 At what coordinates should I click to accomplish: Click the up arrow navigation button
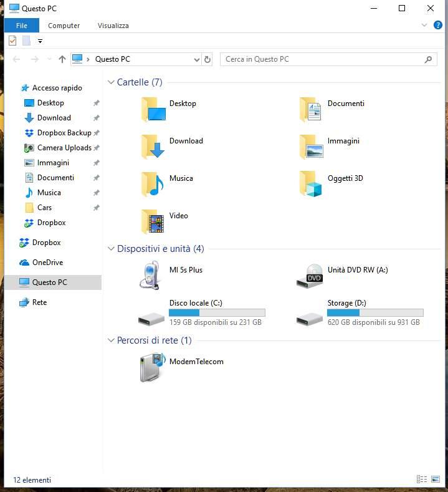pyautogui.click(x=62, y=59)
